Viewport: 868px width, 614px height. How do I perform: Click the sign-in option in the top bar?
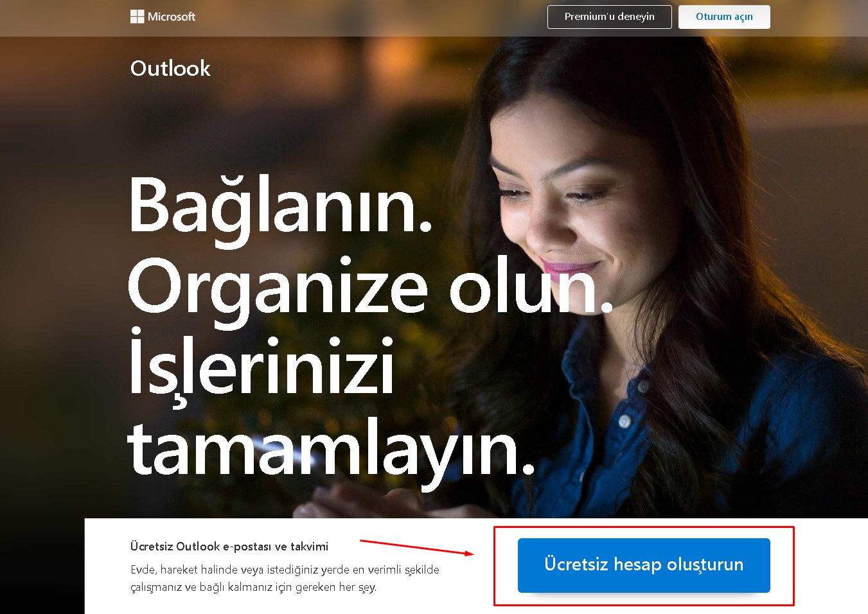(x=724, y=17)
